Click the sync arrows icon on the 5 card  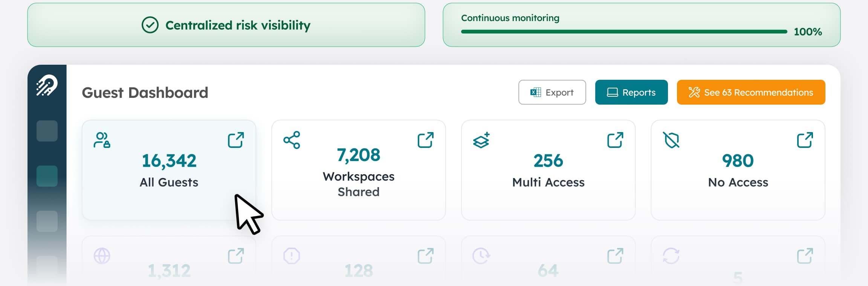[x=671, y=256]
